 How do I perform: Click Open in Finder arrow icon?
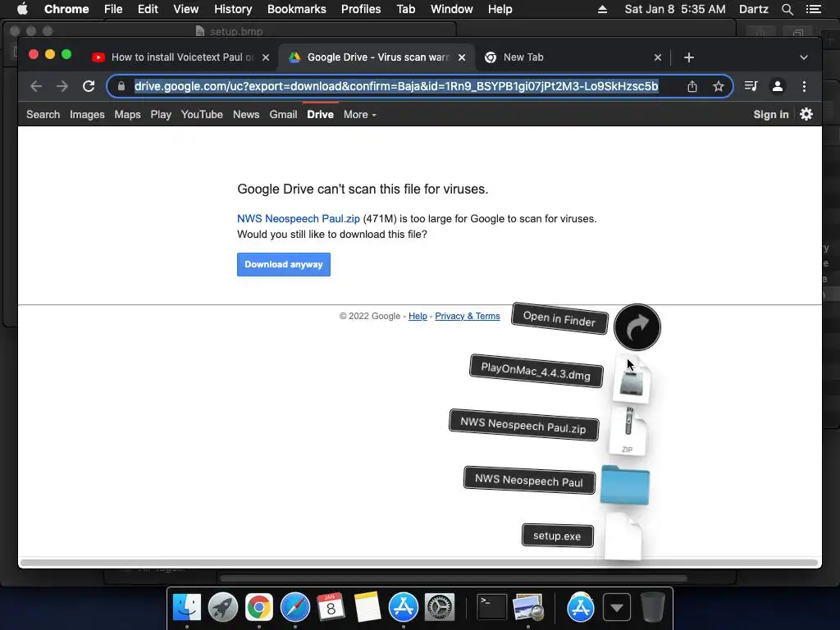637,327
